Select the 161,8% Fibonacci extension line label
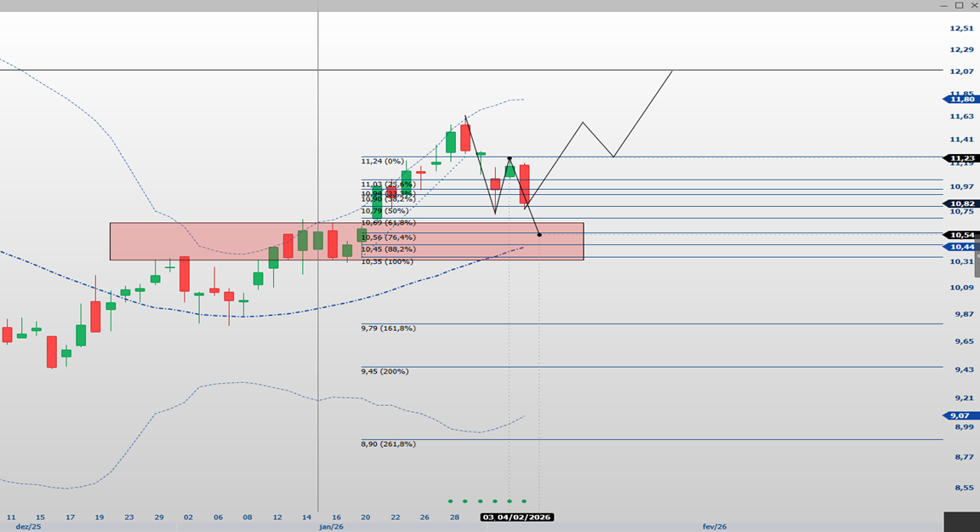Screen dimensions: 980x532 point(388,328)
